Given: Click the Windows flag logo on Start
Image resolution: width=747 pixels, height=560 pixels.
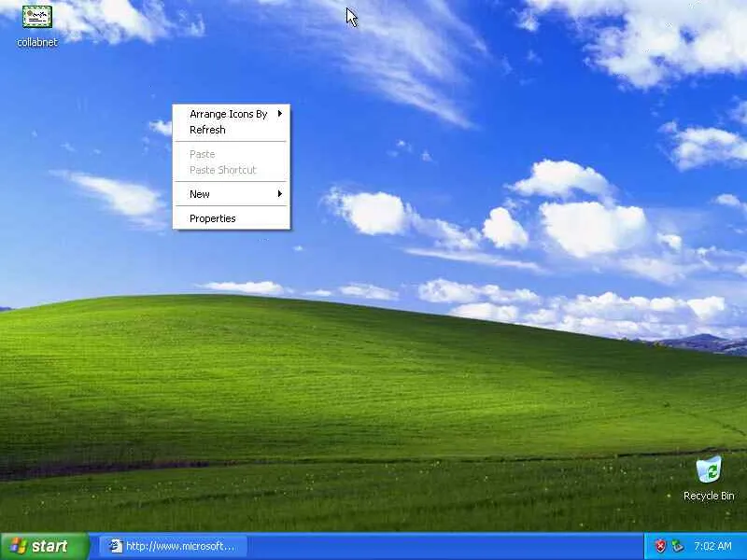Looking at the screenshot, I should pos(18,546).
